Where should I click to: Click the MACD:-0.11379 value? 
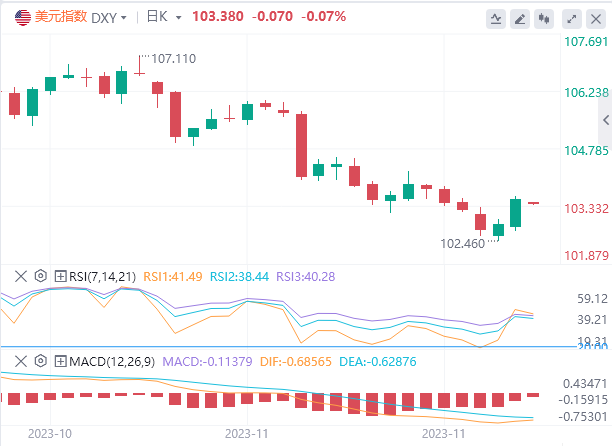tap(207, 362)
